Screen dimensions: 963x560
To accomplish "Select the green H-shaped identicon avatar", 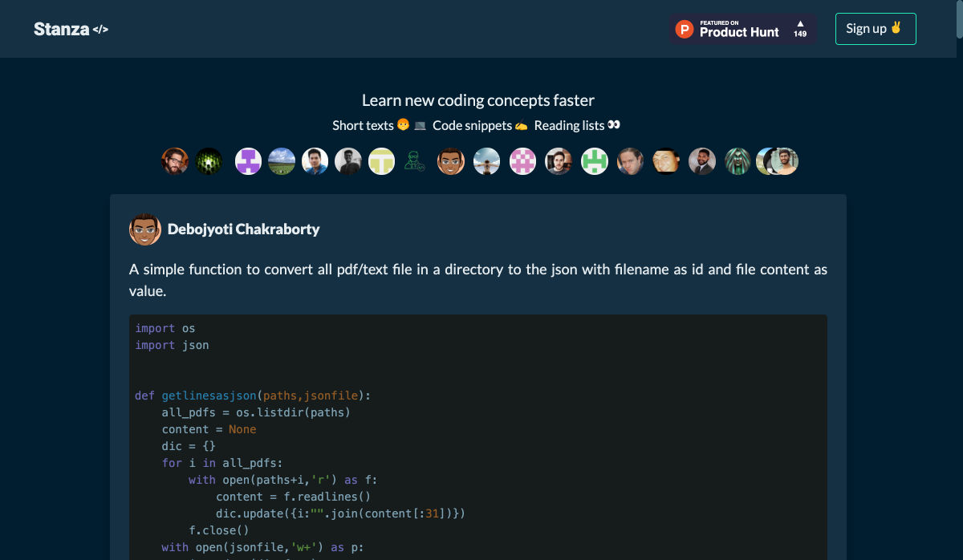I will (x=594, y=161).
